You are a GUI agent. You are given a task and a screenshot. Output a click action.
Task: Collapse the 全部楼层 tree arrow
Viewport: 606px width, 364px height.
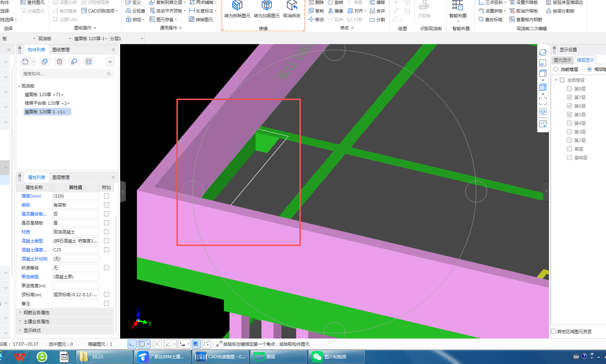(556, 80)
